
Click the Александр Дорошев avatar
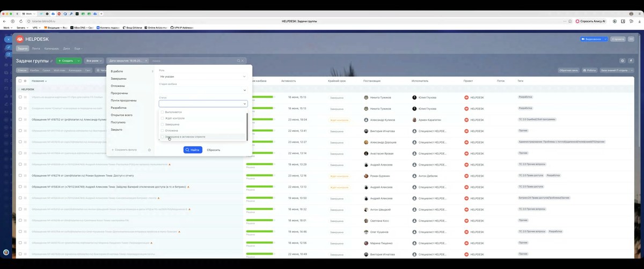click(x=366, y=142)
